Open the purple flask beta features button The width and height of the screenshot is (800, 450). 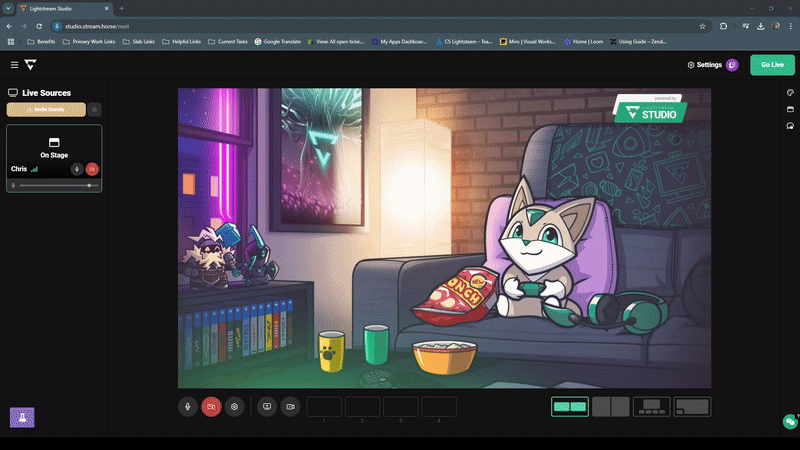click(x=22, y=417)
